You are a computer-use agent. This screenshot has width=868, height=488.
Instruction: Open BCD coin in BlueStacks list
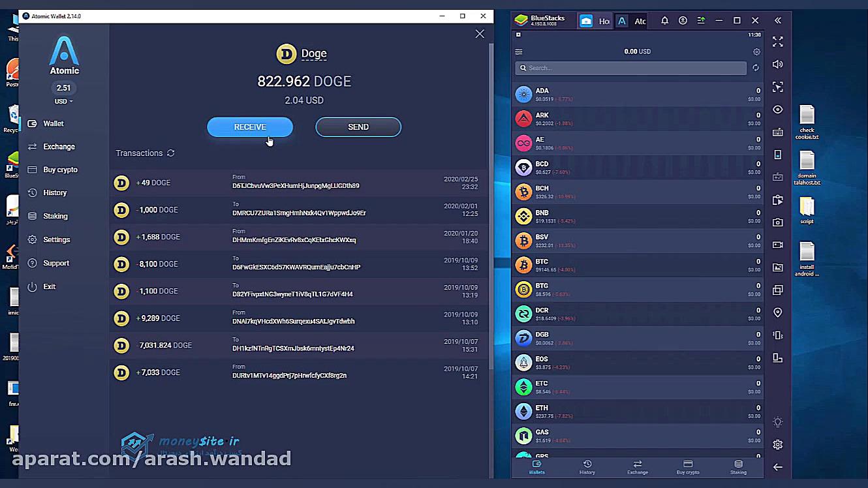pos(638,168)
